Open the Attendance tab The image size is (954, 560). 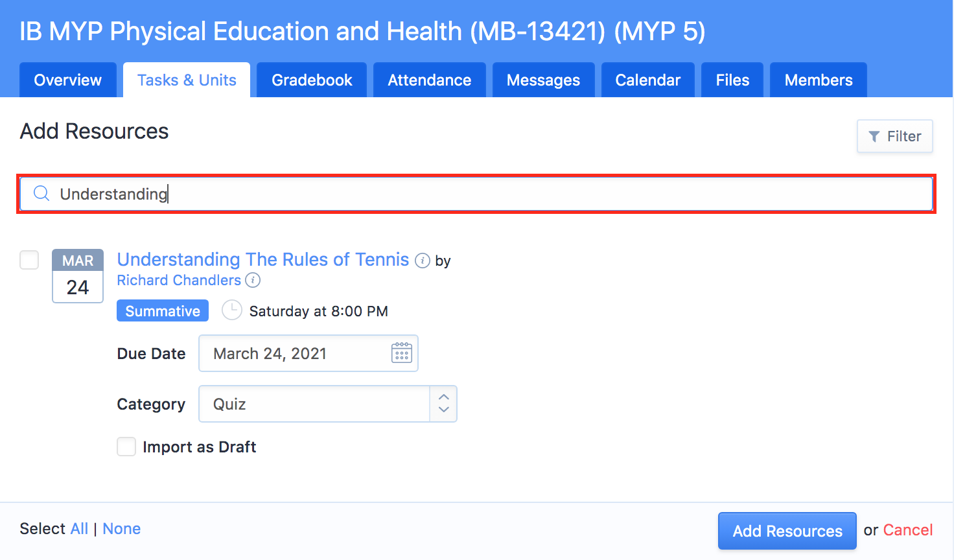429,80
